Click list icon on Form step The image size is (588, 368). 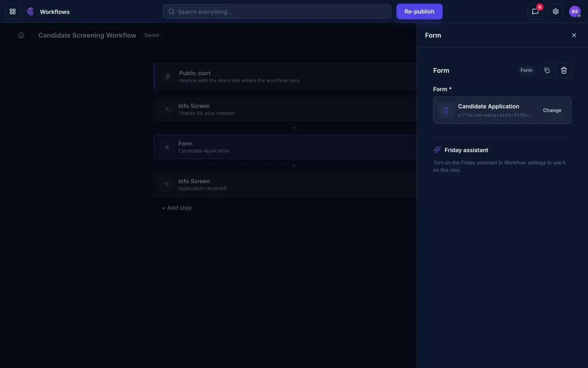click(x=167, y=147)
